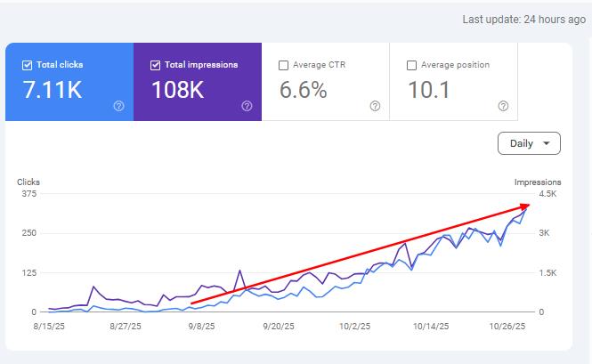Enable the Average CTR checkbox
This screenshot has width=592, height=364.
click(283, 65)
